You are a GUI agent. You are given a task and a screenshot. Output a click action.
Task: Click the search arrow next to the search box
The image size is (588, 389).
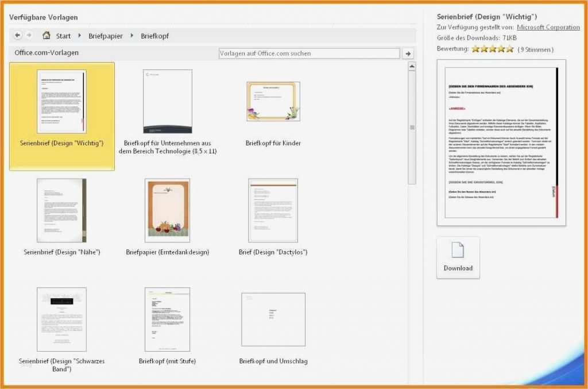(x=408, y=53)
